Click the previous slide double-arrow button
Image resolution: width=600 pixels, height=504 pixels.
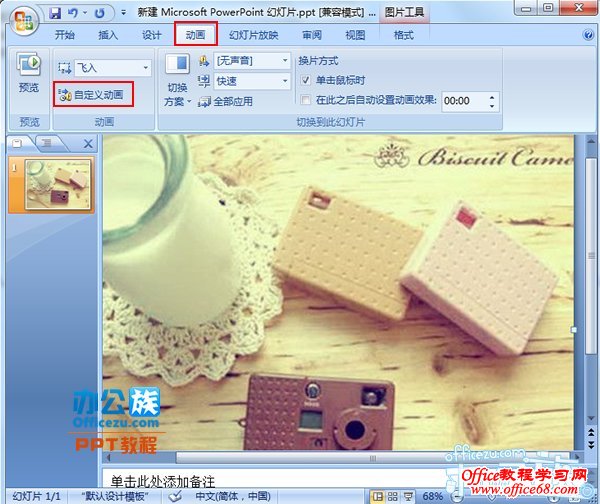coord(591,432)
